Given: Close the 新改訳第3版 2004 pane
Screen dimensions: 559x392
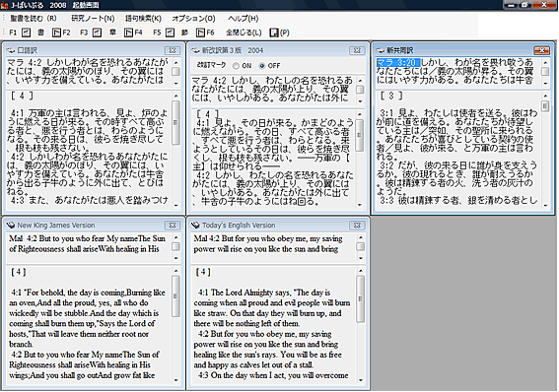Looking at the screenshot, I should click(x=357, y=50).
